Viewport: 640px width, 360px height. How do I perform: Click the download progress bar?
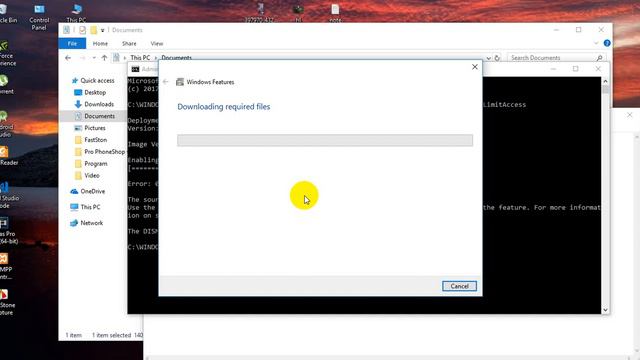click(325, 140)
